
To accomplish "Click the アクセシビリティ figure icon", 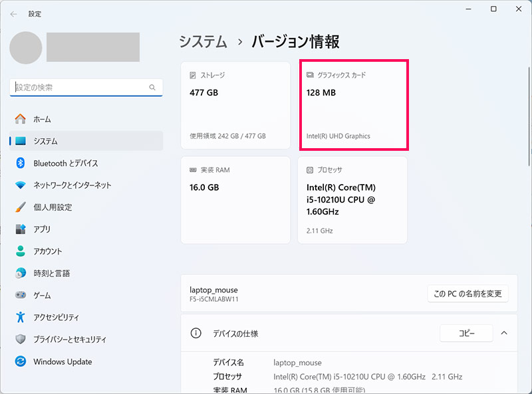I will click(x=21, y=317).
